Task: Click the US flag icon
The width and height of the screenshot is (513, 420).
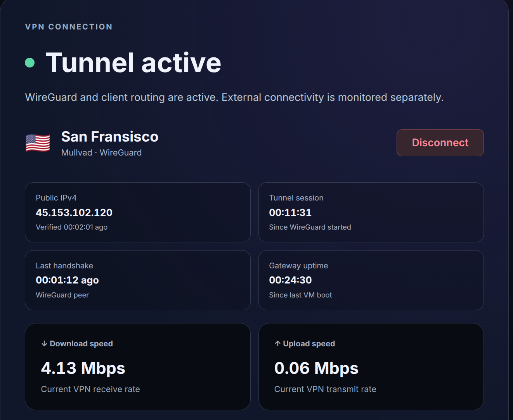Action: pyautogui.click(x=38, y=143)
